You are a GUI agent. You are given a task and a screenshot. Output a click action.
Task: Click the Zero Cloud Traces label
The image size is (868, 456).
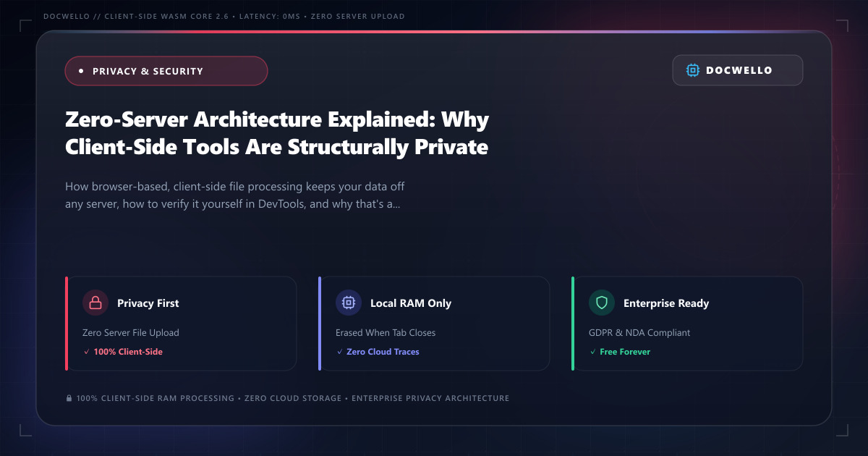[x=383, y=352]
